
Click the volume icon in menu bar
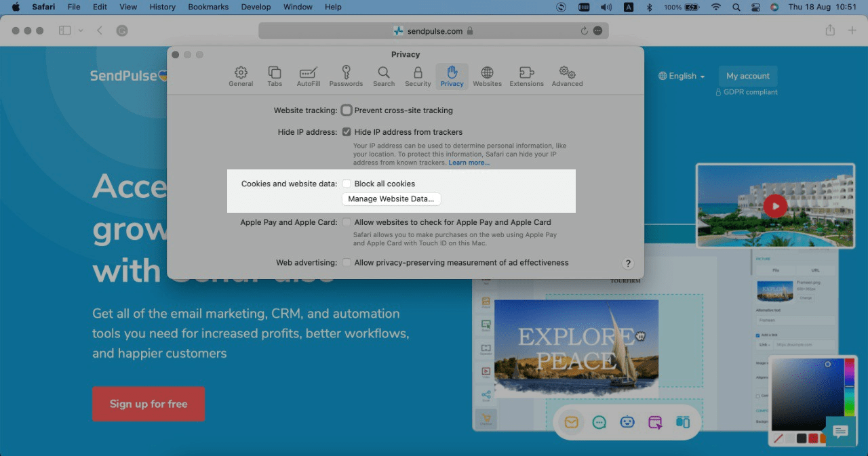click(606, 7)
